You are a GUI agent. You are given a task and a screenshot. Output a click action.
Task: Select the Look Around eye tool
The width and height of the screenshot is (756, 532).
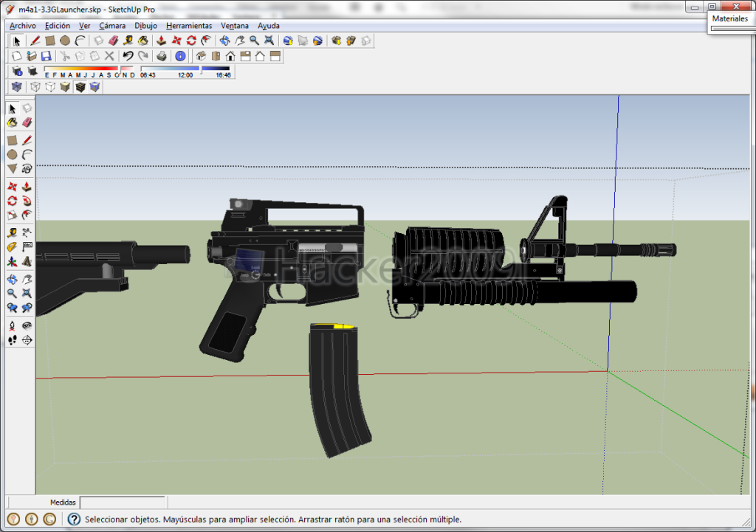27,325
